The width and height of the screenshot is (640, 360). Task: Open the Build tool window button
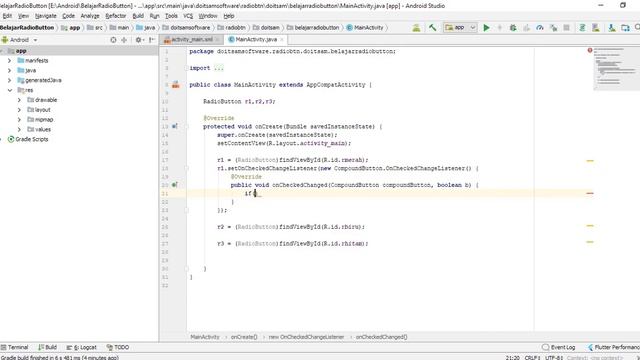[47, 347]
